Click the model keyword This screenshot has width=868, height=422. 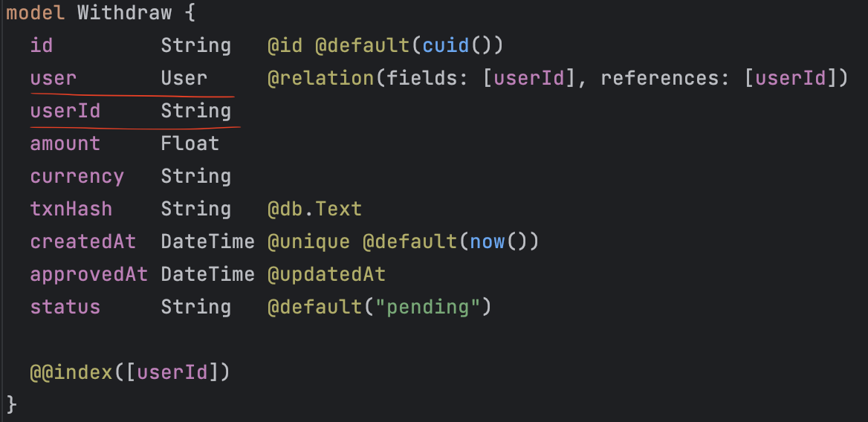[35, 13]
